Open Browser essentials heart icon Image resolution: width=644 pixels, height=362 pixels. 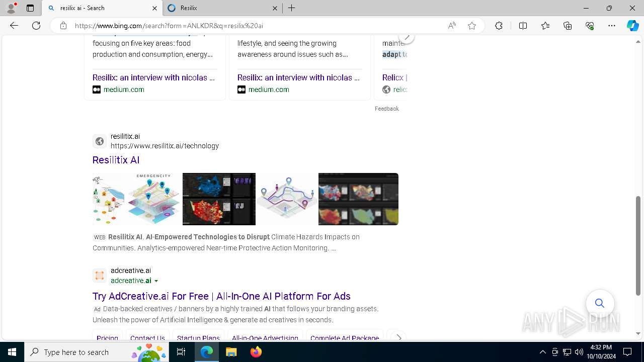click(x=590, y=26)
